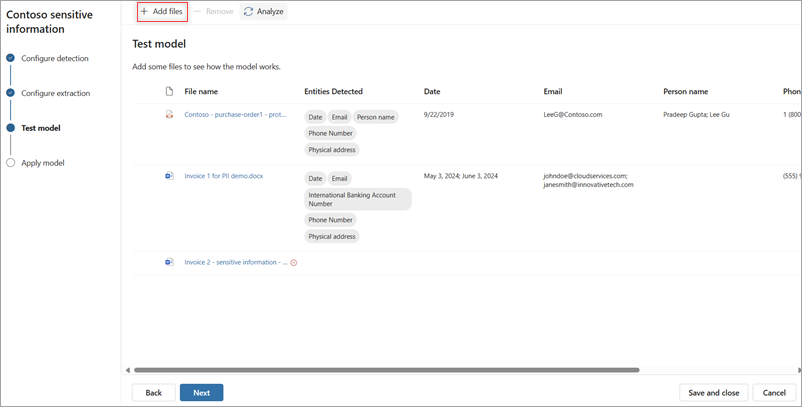
Task: Click the Configure detection checkmark circle
Action: pos(10,58)
